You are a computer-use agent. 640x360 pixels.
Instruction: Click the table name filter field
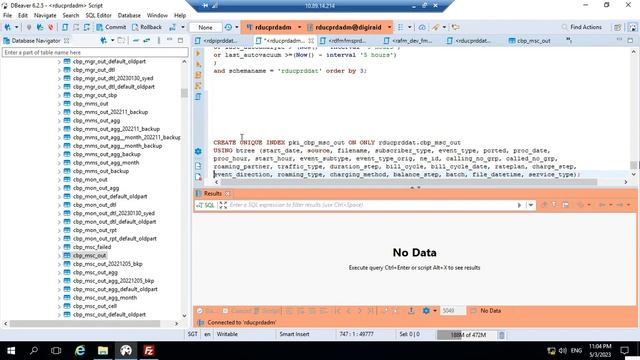pyautogui.click(x=95, y=52)
